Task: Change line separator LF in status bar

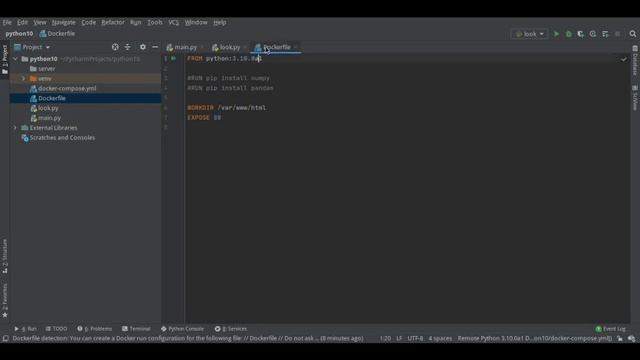Action: click(399, 338)
